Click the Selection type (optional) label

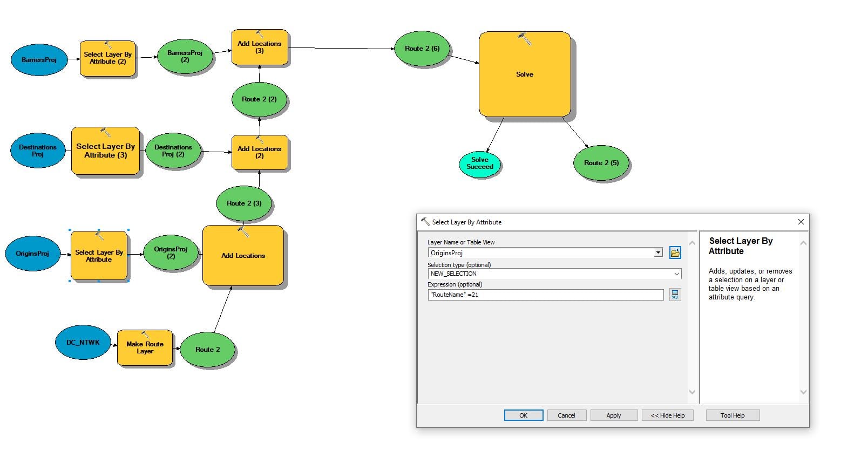point(459,265)
